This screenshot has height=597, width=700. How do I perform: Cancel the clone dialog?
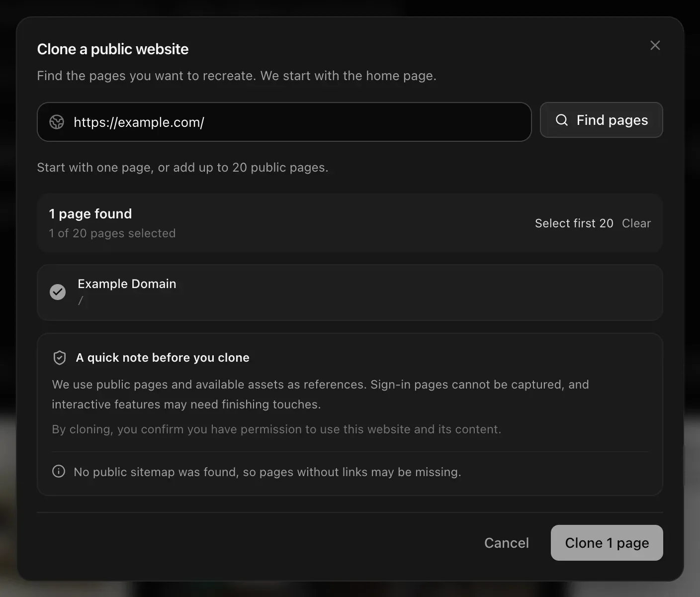click(506, 543)
